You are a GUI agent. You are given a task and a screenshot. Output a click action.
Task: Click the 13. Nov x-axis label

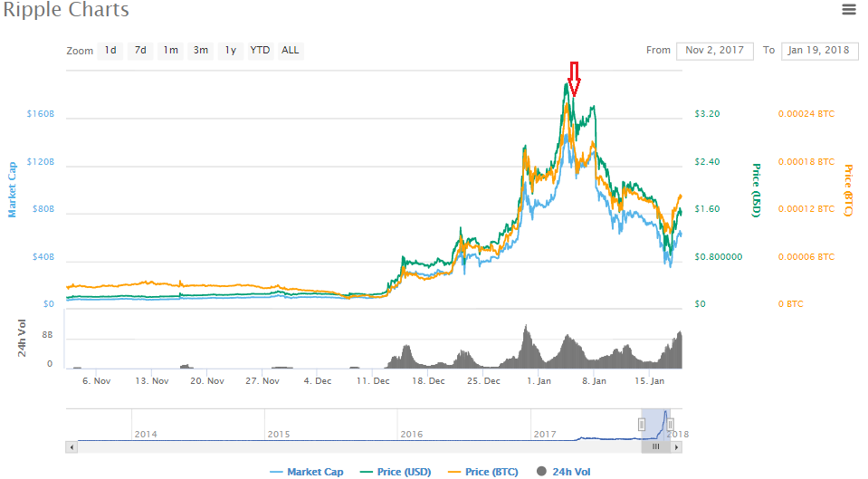click(x=152, y=381)
